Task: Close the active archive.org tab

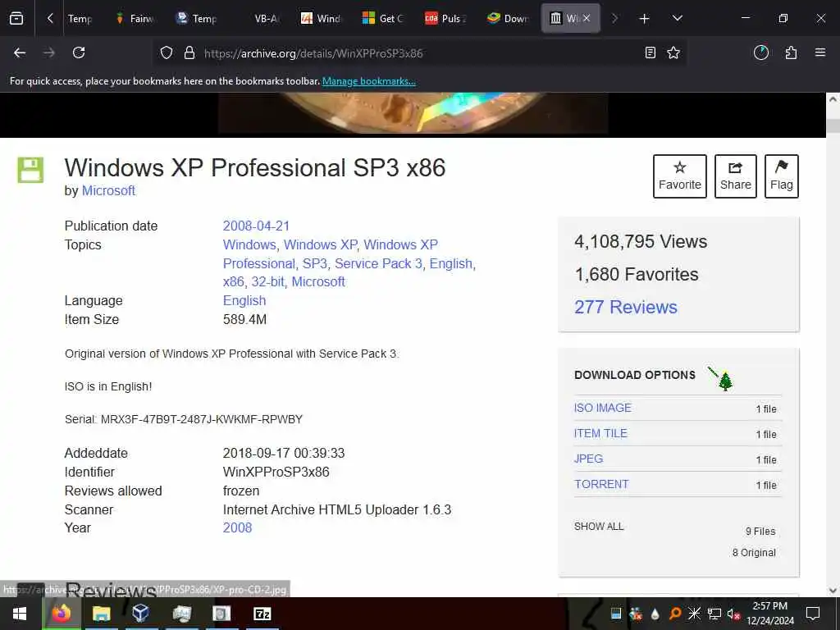Action: (x=587, y=18)
